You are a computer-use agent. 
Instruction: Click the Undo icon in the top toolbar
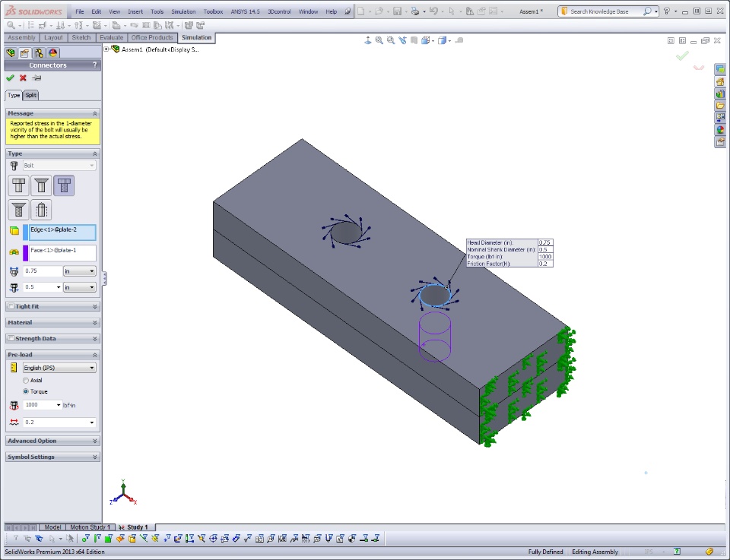click(x=433, y=11)
